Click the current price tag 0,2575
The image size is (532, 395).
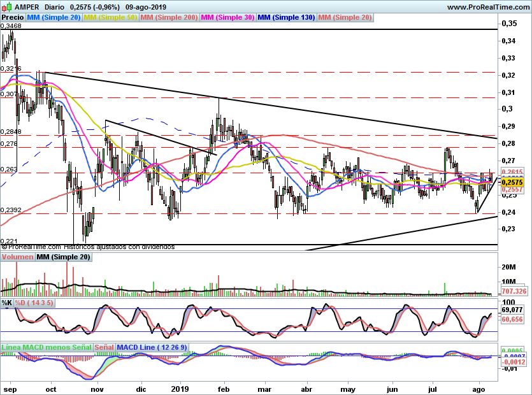click(x=513, y=181)
